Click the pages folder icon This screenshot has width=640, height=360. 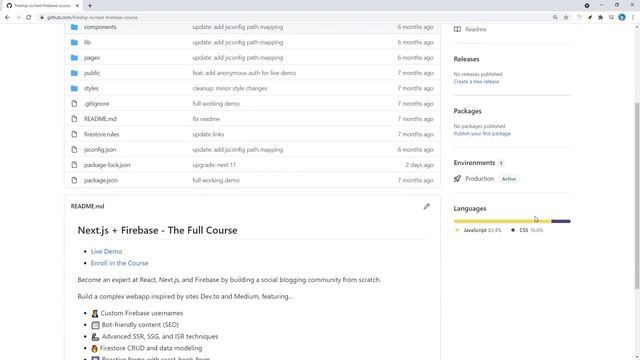(74, 58)
